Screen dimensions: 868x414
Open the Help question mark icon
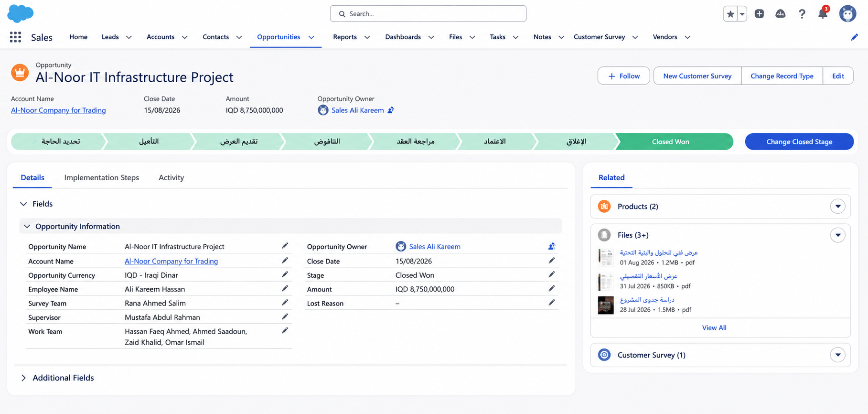click(802, 14)
